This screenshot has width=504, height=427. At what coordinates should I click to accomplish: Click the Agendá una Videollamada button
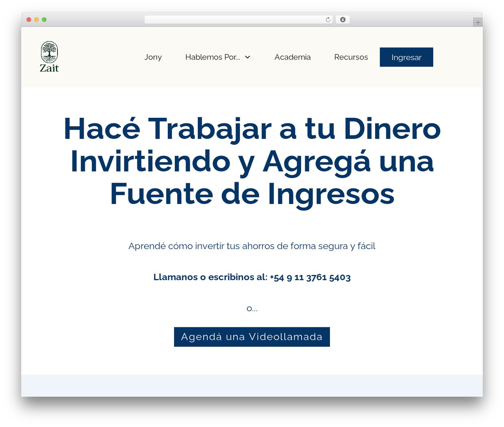[x=252, y=337]
